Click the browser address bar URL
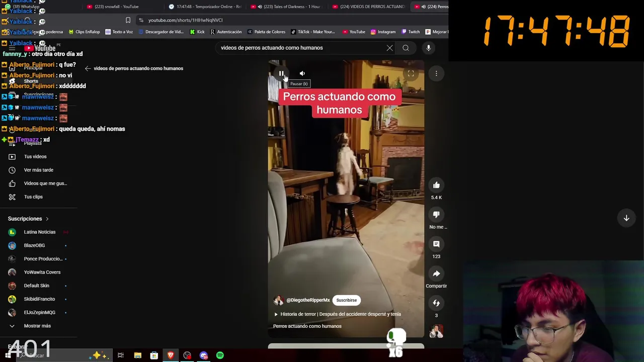The width and height of the screenshot is (644, 362). pos(185,20)
